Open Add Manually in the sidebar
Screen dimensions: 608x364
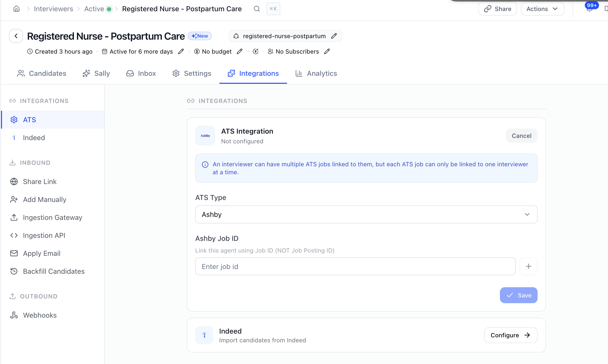[53, 199]
